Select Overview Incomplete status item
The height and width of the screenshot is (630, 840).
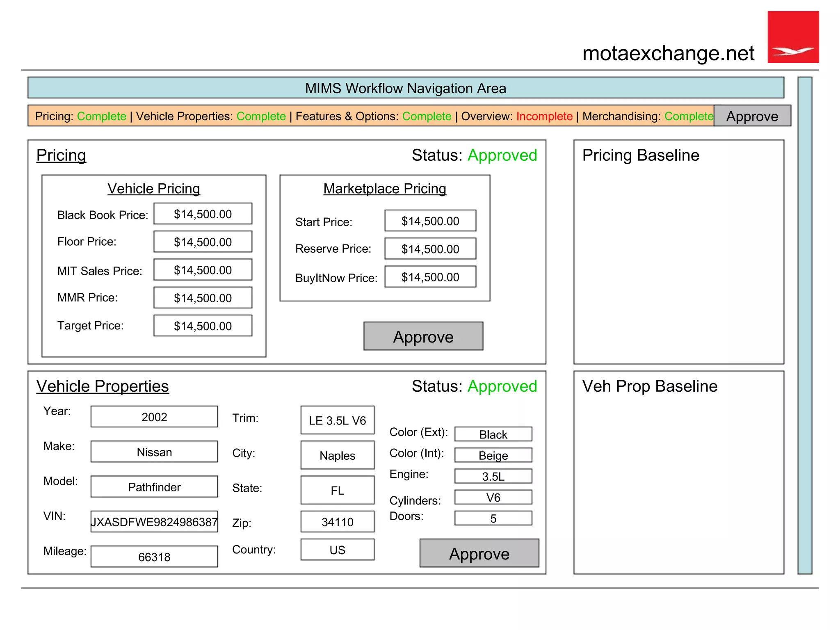tap(516, 116)
